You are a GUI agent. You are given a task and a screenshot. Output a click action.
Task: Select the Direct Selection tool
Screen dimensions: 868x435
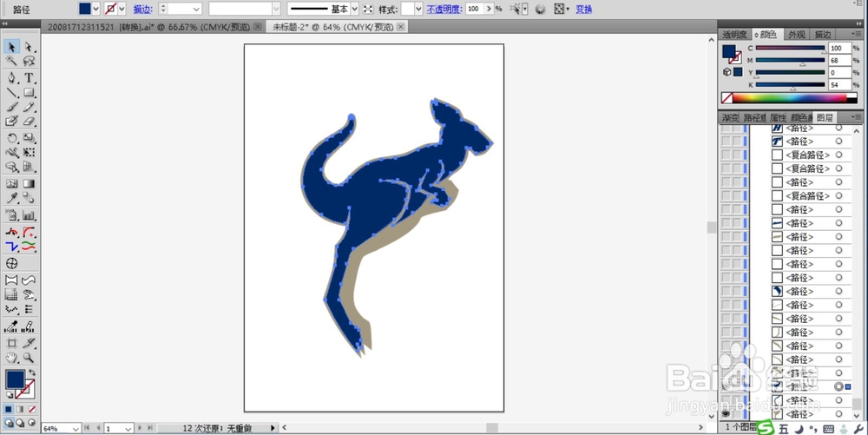click(29, 47)
